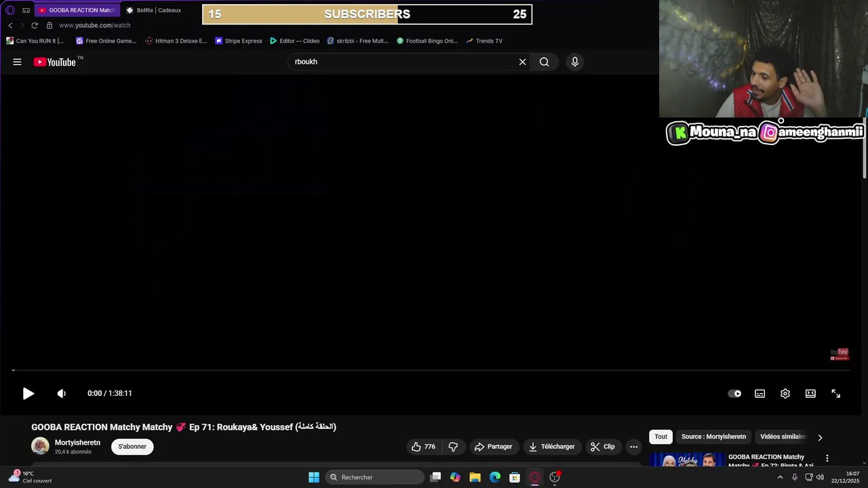Open the Can You RUN It bookmark
Screen dimensions: 868x488
35,41
